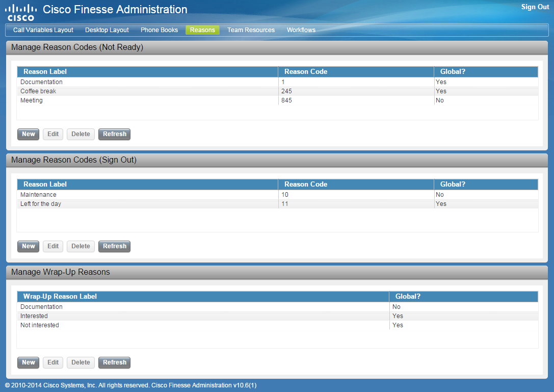Click Wrap-Up table Global? column header
This screenshot has height=392, width=554.
tap(464, 297)
